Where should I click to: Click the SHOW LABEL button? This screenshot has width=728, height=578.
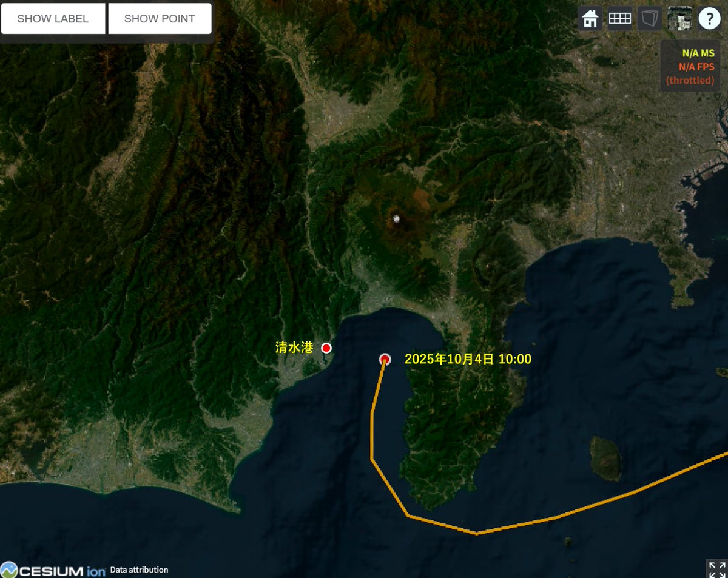(53, 19)
